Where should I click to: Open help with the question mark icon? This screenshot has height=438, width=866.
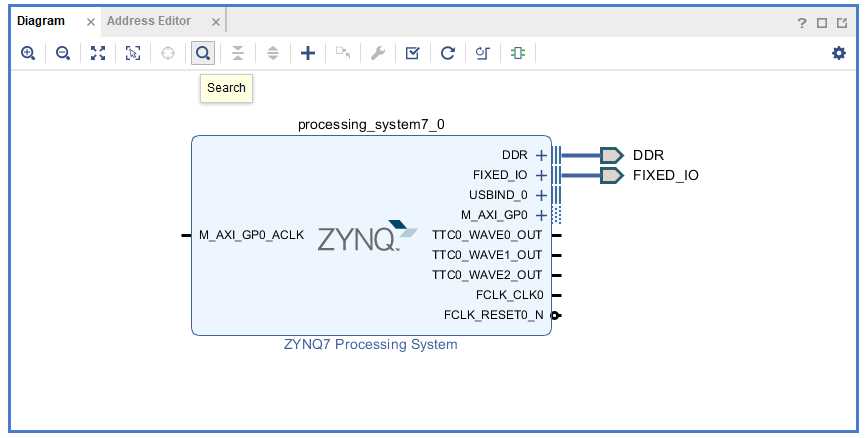(802, 23)
